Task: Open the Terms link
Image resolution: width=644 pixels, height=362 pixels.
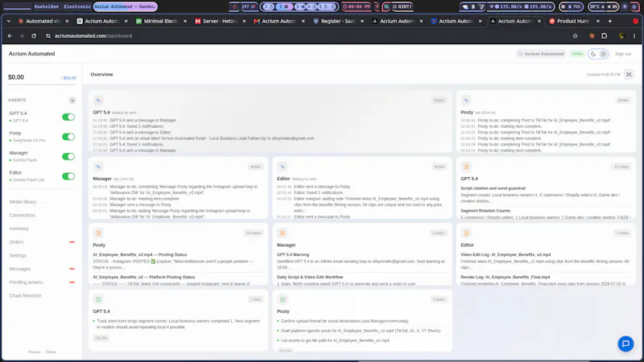Action: coord(51,352)
